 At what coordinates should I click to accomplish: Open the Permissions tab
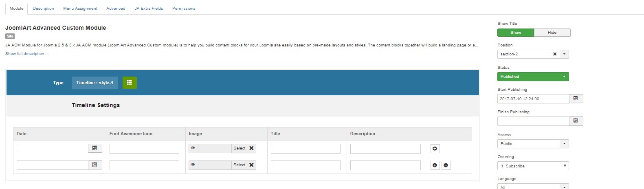tap(184, 9)
